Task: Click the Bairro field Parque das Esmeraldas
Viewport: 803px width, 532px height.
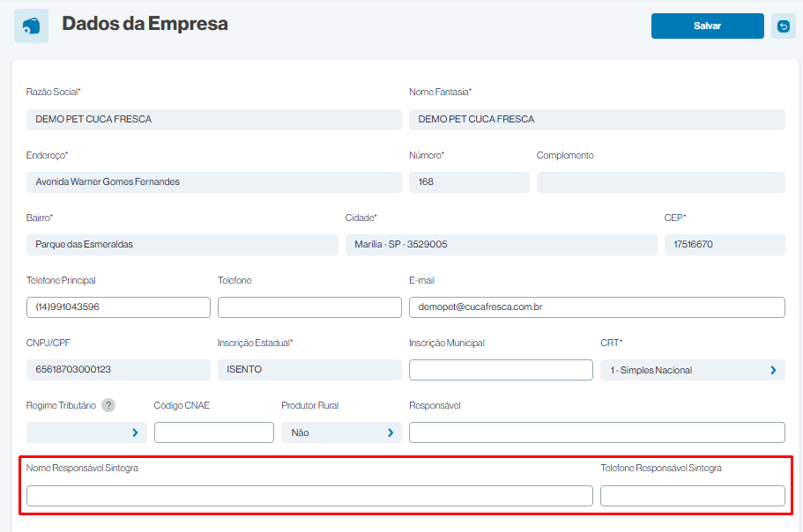Action: pos(182,245)
